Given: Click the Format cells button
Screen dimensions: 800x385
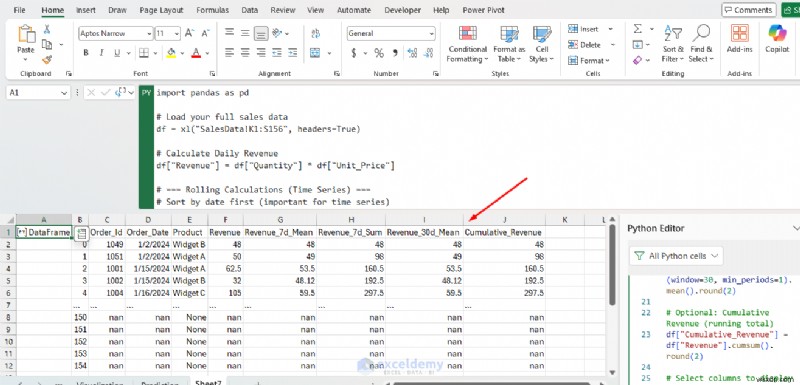Looking at the screenshot, I should click(589, 60).
